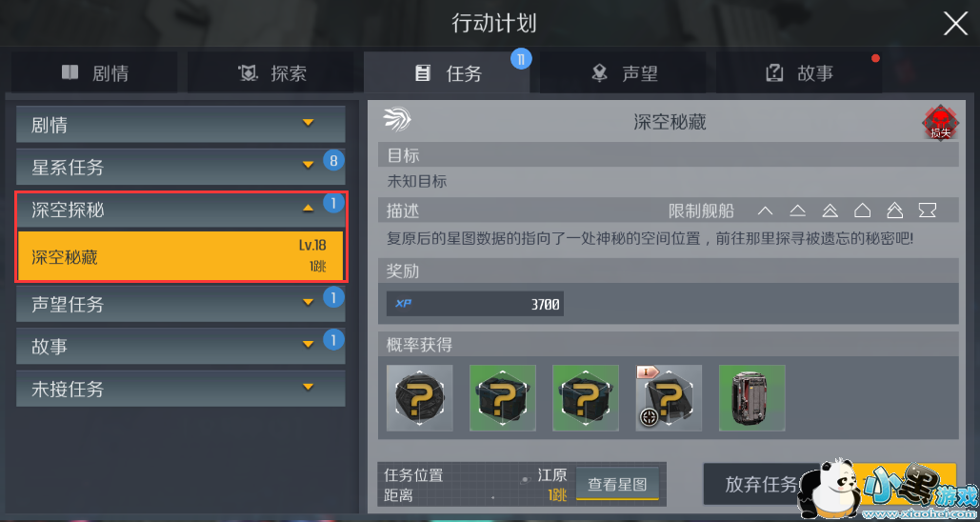The height and width of the screenshot is (522, 980).
Task: Select the first question-mark sphere reward
Action: click(x=419, y=398)
